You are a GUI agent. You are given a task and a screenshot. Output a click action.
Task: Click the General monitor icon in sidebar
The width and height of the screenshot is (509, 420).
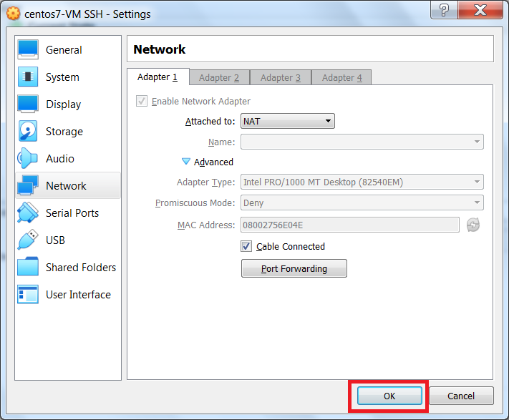pyautogui.click(x=28, y=49)
